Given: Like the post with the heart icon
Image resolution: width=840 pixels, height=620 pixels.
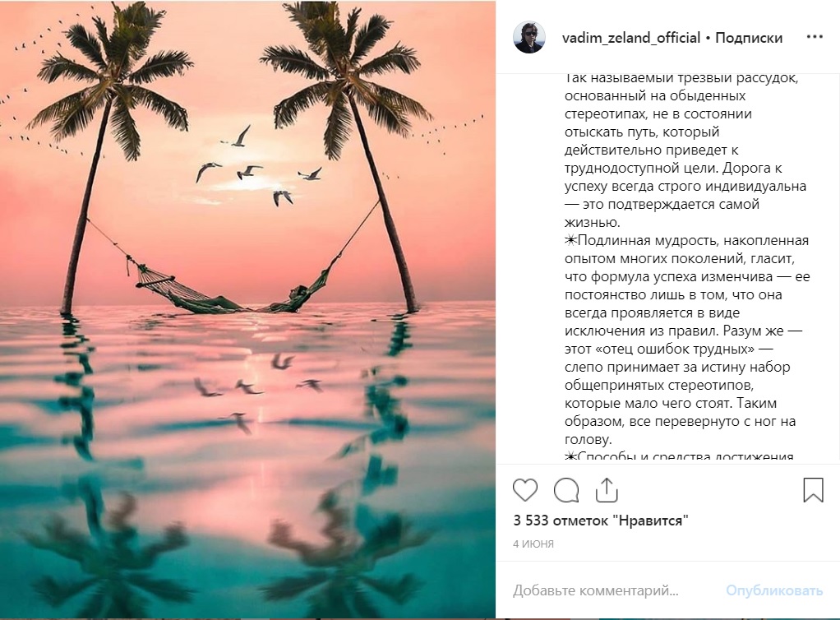Looking at the screenshot, I should (x=525, y=490).
